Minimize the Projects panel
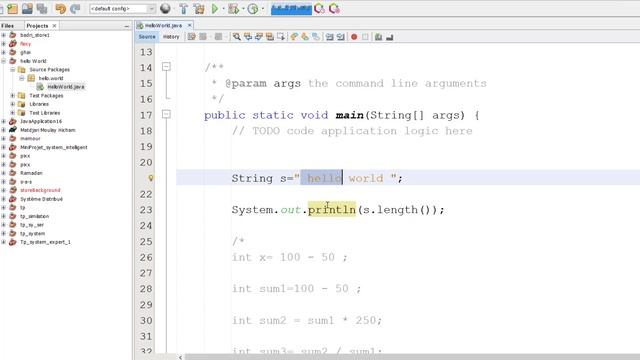 tap(127, 26)
